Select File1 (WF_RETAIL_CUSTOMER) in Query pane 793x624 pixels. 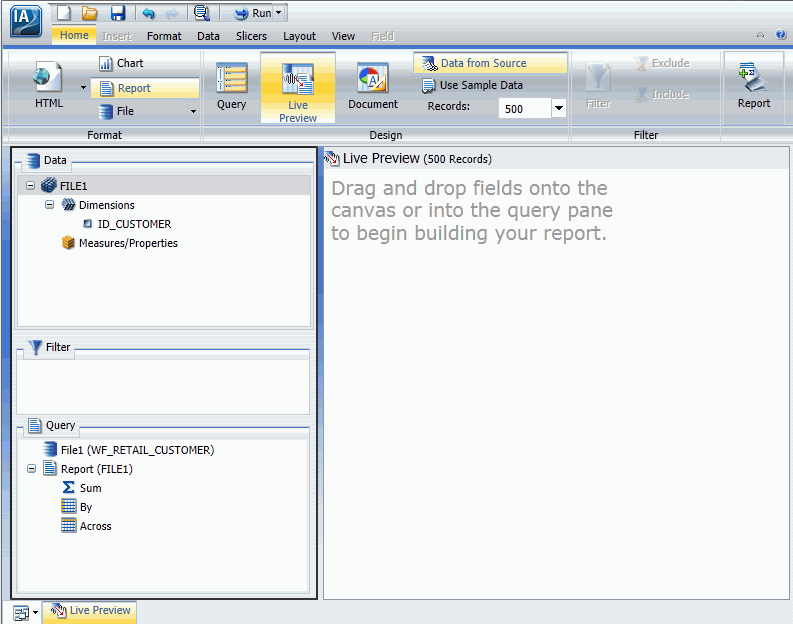pos(137,450)
